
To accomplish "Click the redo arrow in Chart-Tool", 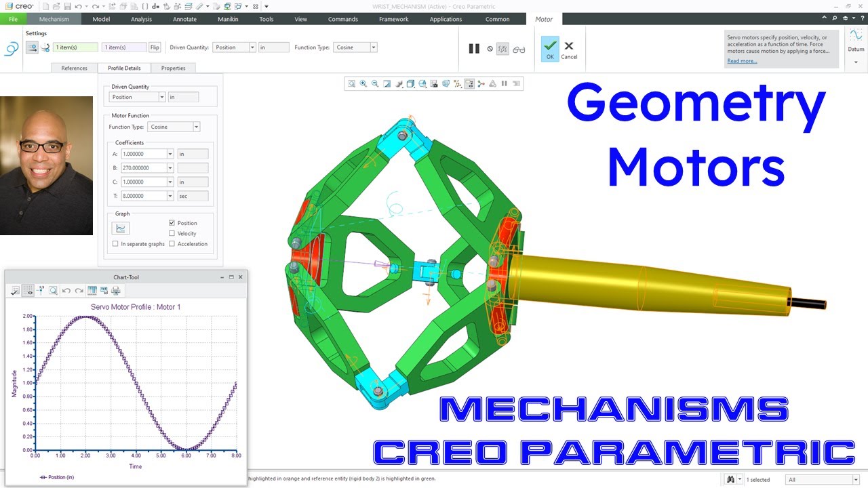I will pos(79,291).
